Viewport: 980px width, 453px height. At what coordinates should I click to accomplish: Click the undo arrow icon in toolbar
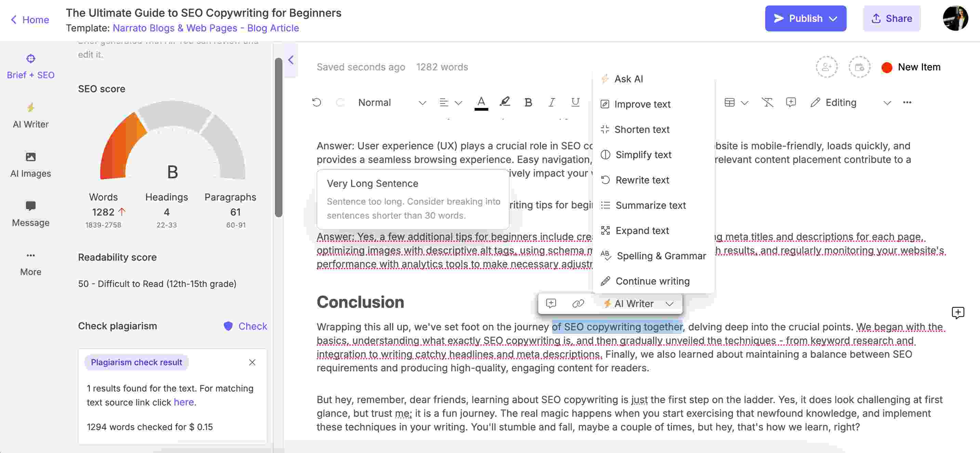(x=316, y=102)
